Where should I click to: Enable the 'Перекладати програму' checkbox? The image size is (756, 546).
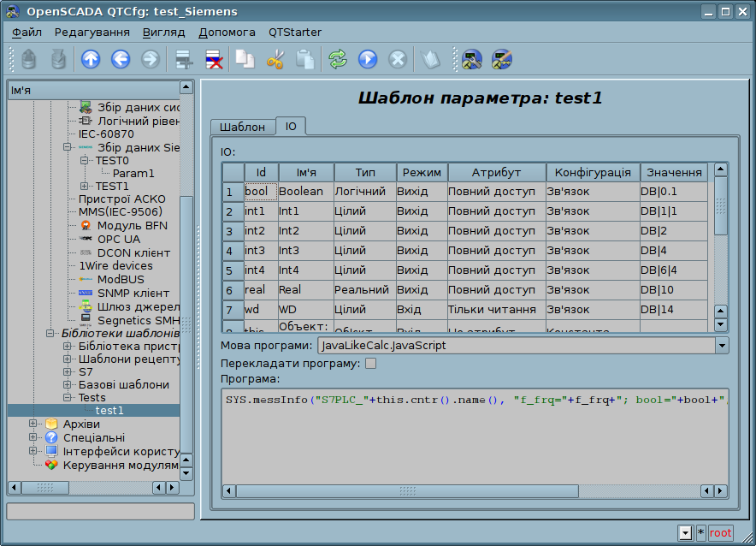pos(370,363)
